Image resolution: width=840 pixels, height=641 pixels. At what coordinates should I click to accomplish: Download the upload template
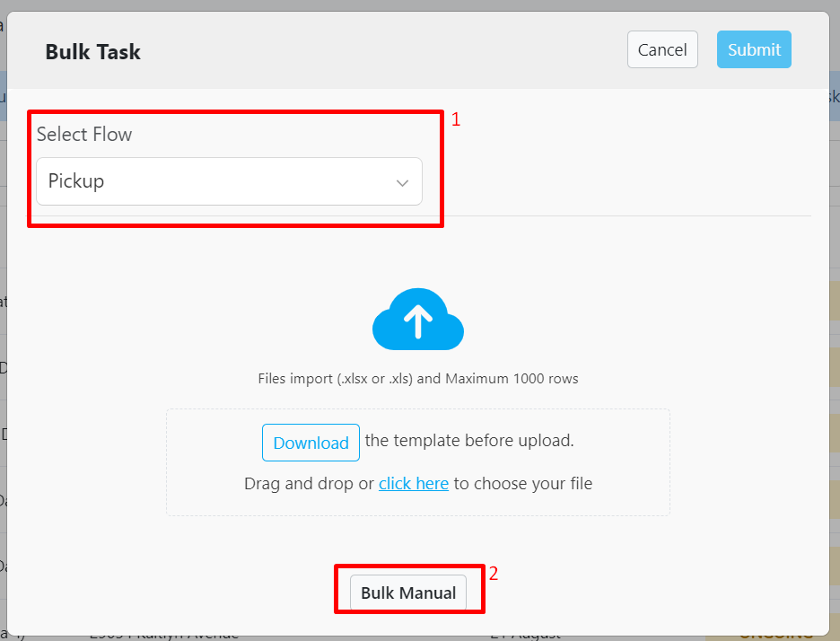coord(311,443)
